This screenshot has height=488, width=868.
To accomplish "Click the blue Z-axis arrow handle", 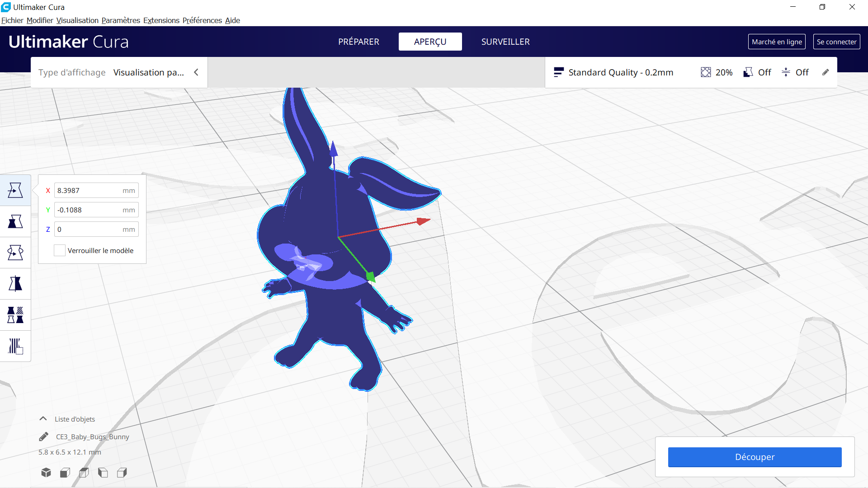I will tap(334, 148).
